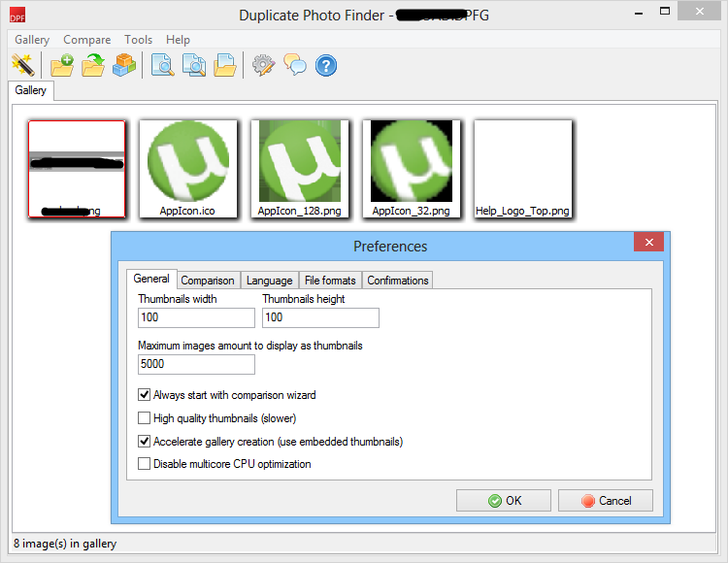Screen dimensions: 728x563
Task: Close the Preferences dialog with red X
Action: [x=649, y=242]
